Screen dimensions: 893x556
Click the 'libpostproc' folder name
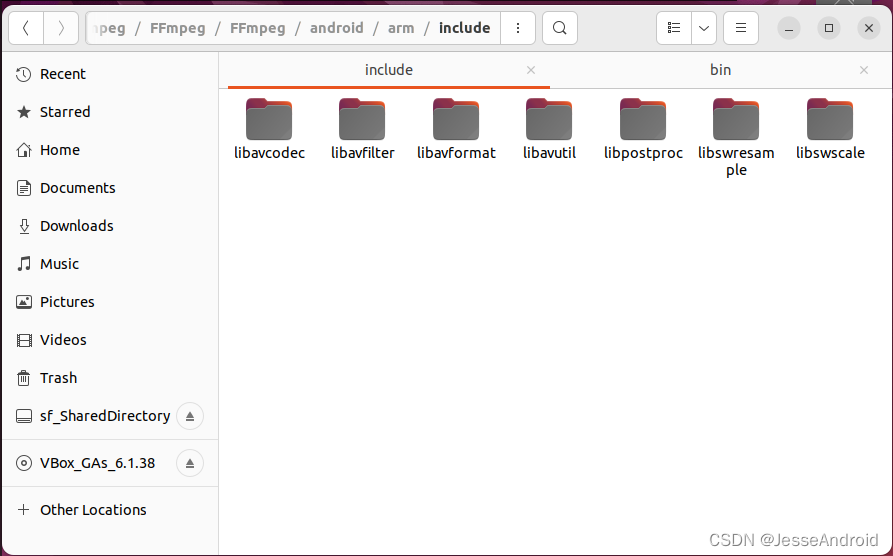point(644,153)
